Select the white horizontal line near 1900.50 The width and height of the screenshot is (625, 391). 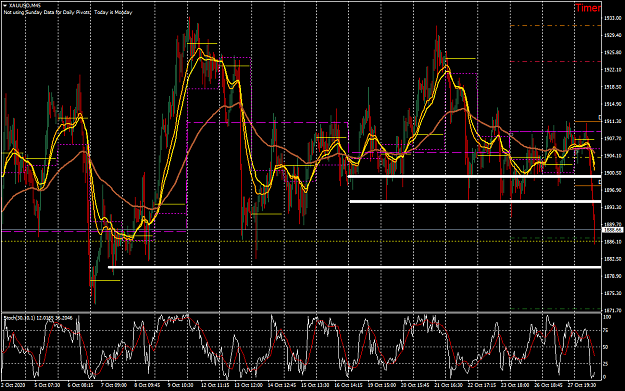click(x=474, y=176)
